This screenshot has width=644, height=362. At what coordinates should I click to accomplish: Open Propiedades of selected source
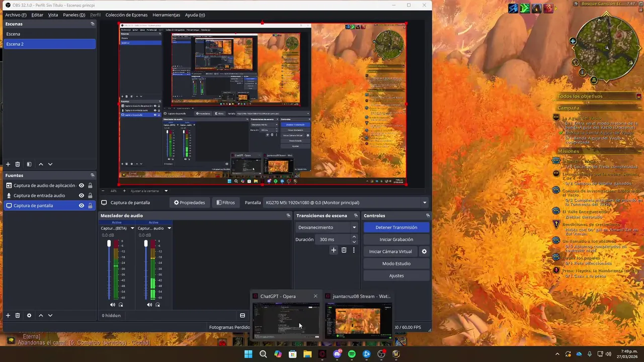[190, 203]
